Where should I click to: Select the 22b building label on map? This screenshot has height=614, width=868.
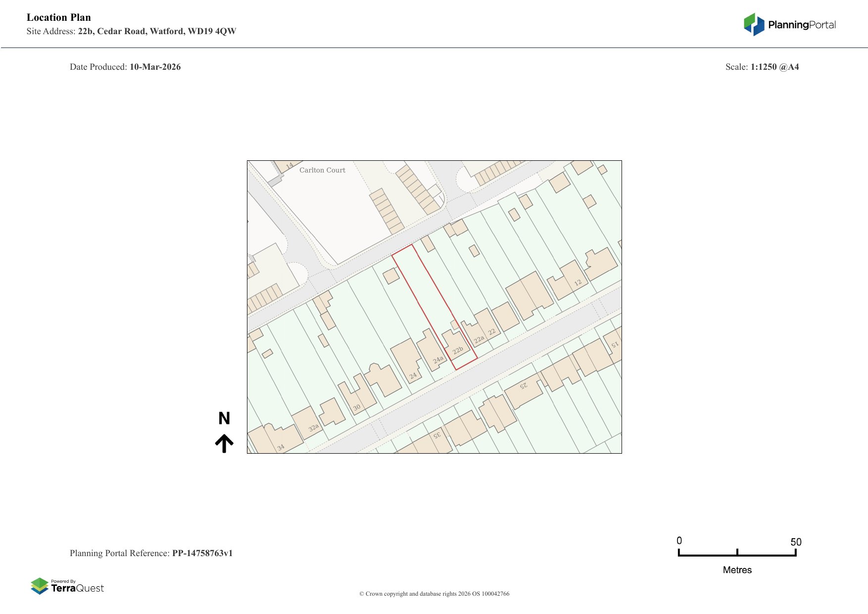pos(458,350)
